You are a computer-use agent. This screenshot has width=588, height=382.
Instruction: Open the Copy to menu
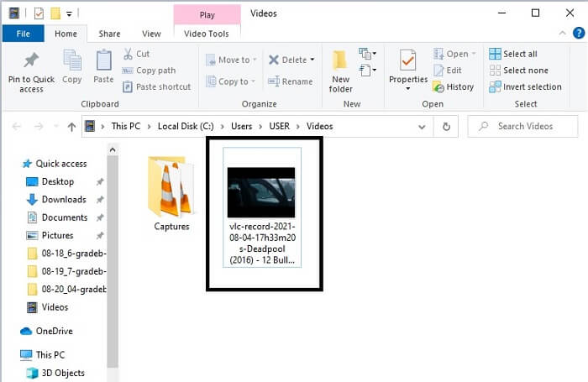(231, 81)
